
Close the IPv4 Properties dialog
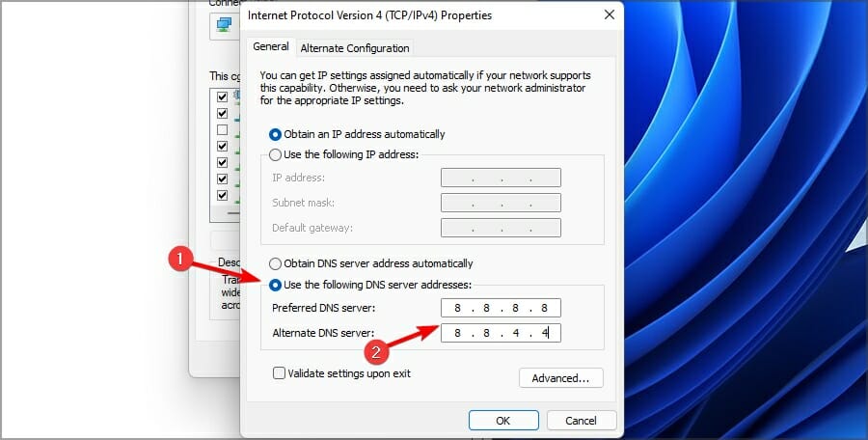pos(609,15)
